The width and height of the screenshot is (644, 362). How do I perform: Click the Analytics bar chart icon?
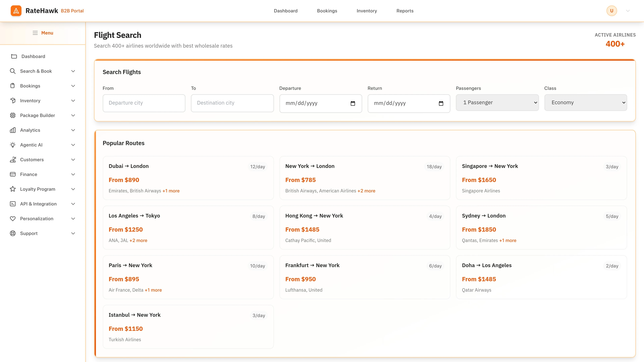(13, 130)
